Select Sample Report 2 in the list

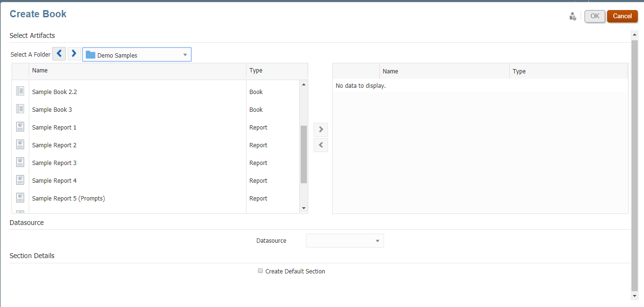click(54, 145)
